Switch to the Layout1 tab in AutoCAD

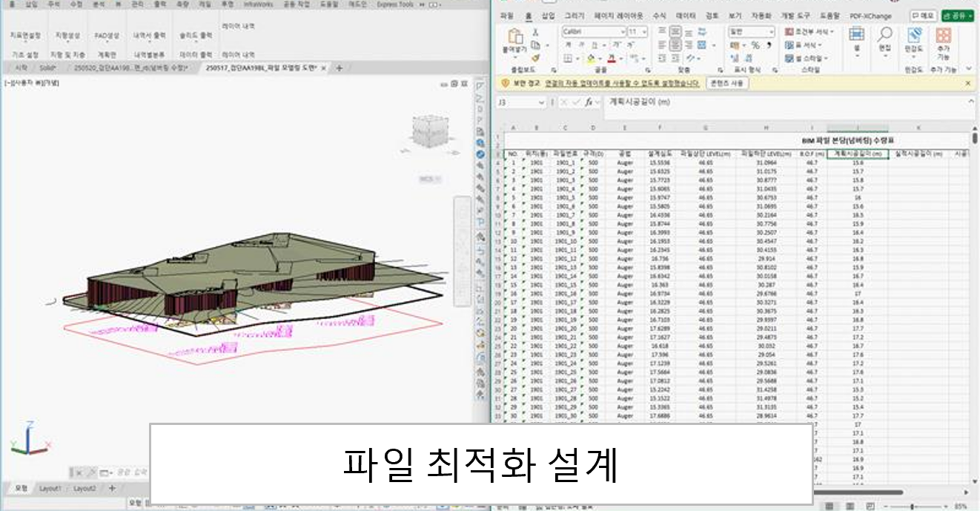(50, 489)
